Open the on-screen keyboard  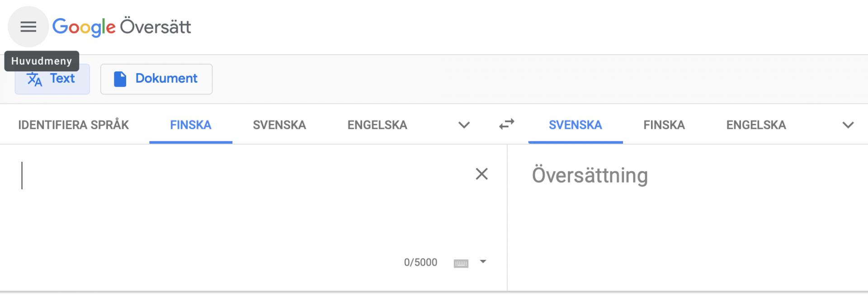pos(462,262)
